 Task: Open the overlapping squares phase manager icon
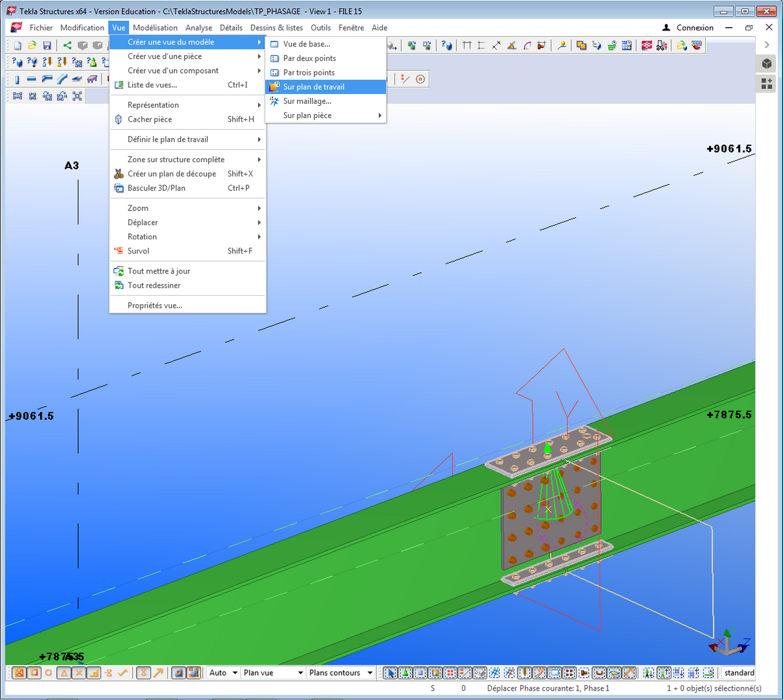point(581,45)
